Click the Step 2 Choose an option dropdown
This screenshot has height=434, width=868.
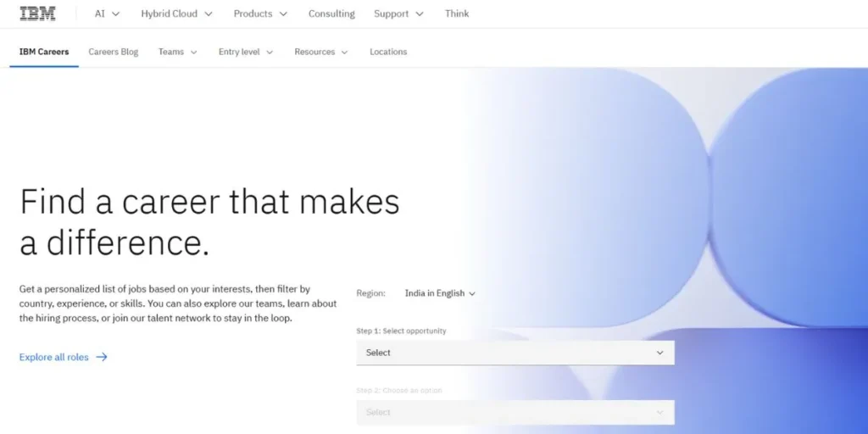point(515,412)
